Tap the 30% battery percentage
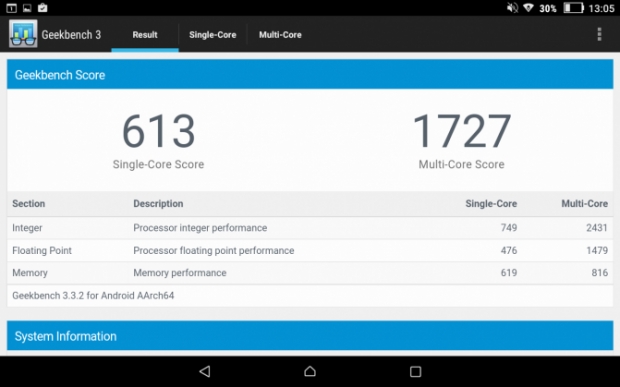Image resolution: width=620 pixels, height=387 pixels. pyautogui.click(x=548, y=8)
